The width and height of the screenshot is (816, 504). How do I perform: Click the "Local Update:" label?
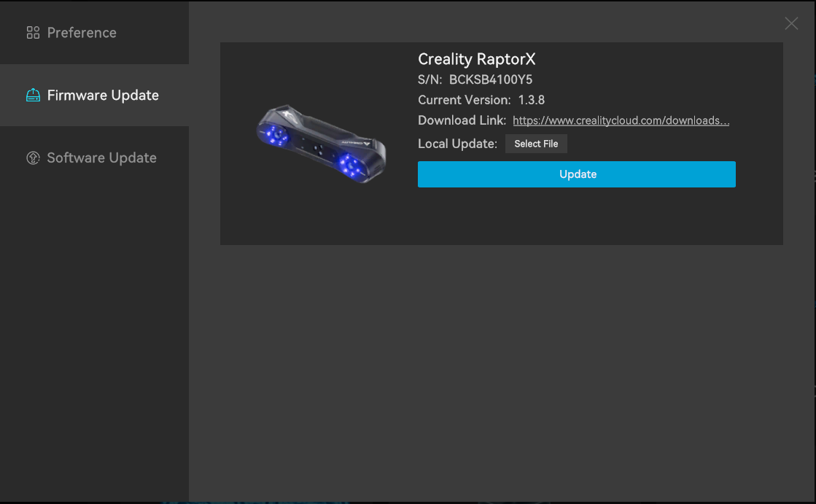(x=457, y=144)
